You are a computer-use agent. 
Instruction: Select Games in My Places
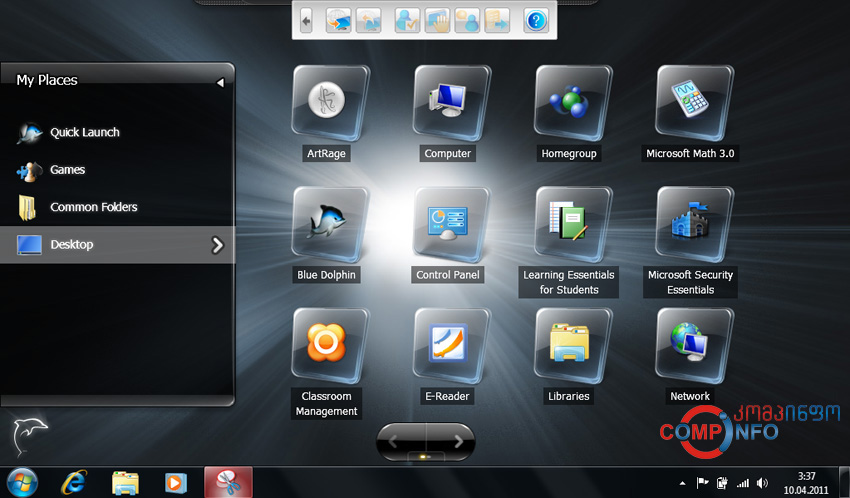(x=117, y=170)
